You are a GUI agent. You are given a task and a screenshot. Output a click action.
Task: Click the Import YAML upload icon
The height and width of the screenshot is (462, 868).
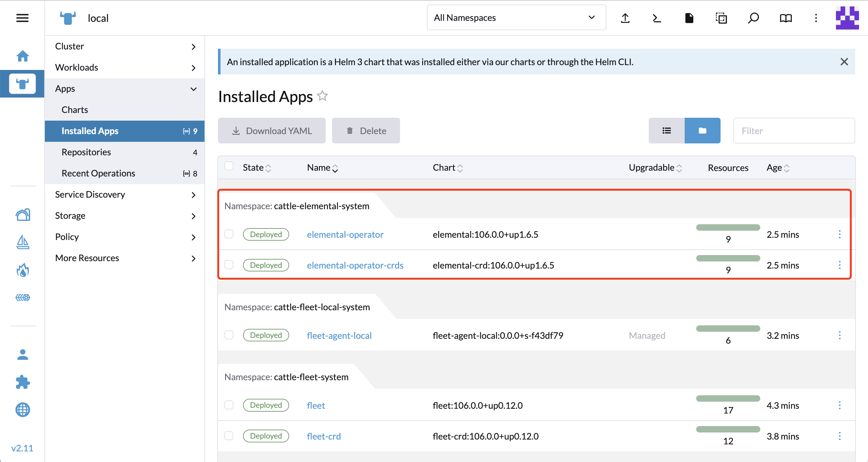click(x=625, y=18)
